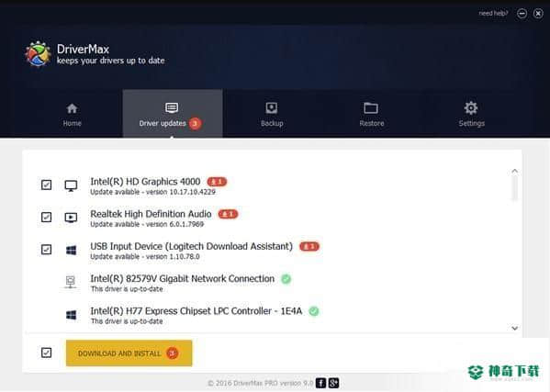Click Windows icon beside H77 Express Chipset
Image resolution: width=550 pixels, height=392 pixels.
pyautogui.click(x=72, y=315)
